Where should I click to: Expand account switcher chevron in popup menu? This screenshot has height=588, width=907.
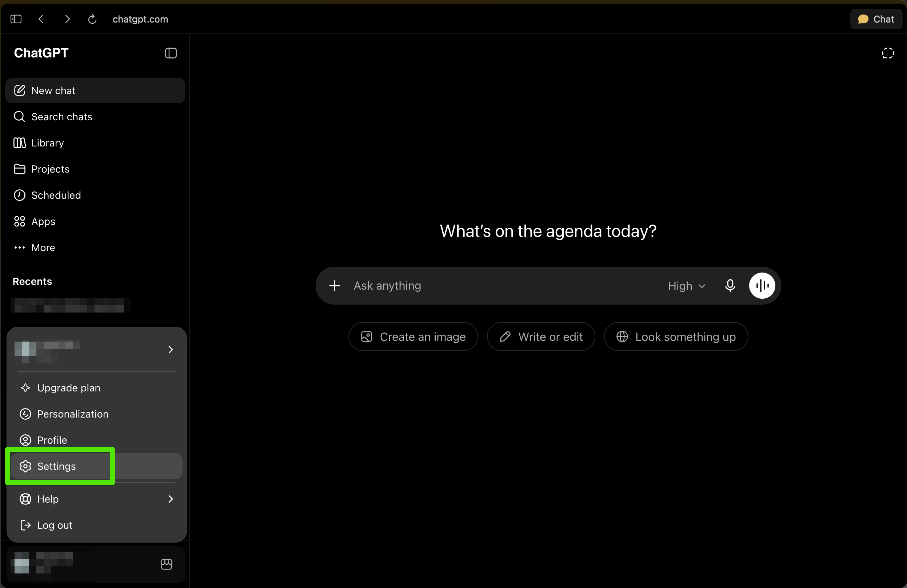pyautogui.click(x=170, y=350)
